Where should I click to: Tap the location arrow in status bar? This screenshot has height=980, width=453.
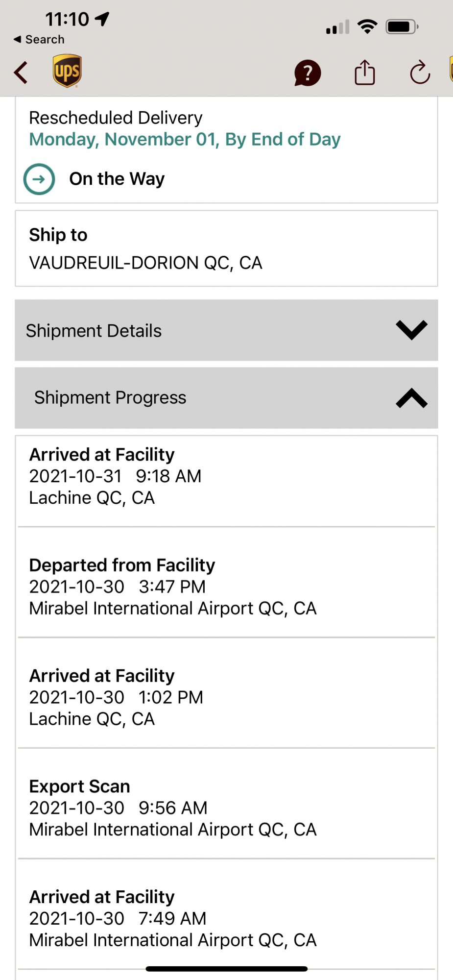pos(102,19)
